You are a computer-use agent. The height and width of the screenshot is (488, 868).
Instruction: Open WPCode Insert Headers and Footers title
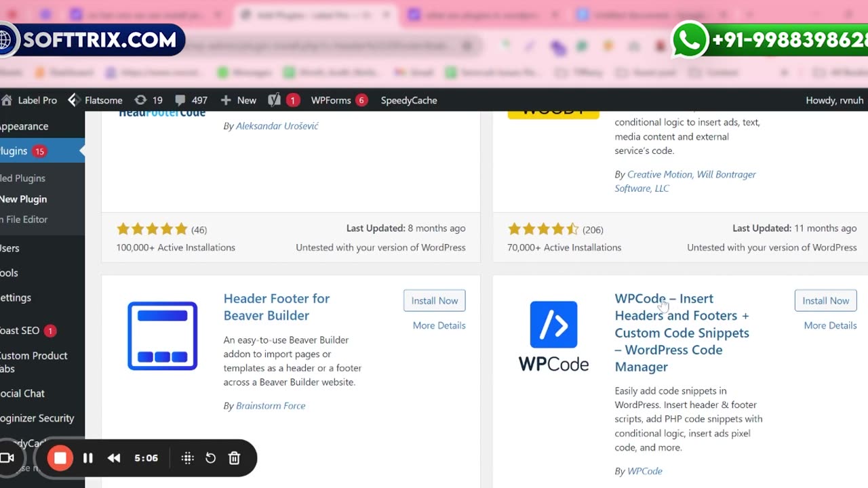click(682, 333)
